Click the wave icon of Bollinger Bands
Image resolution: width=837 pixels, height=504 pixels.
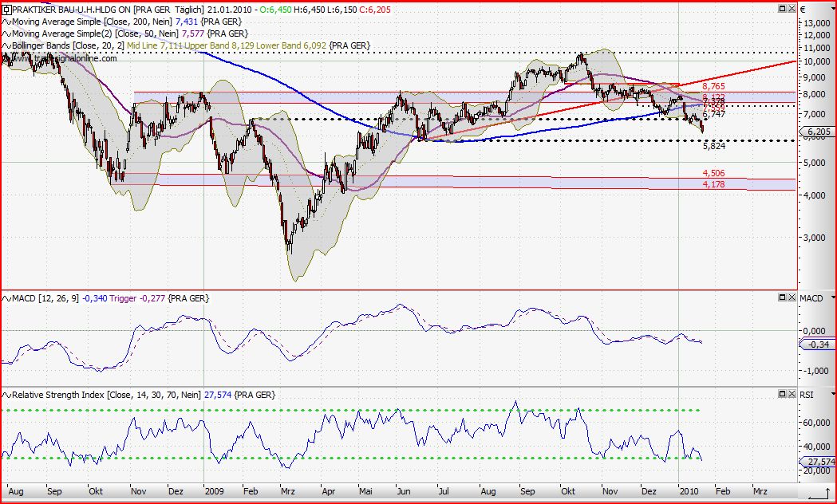(7, 46)
